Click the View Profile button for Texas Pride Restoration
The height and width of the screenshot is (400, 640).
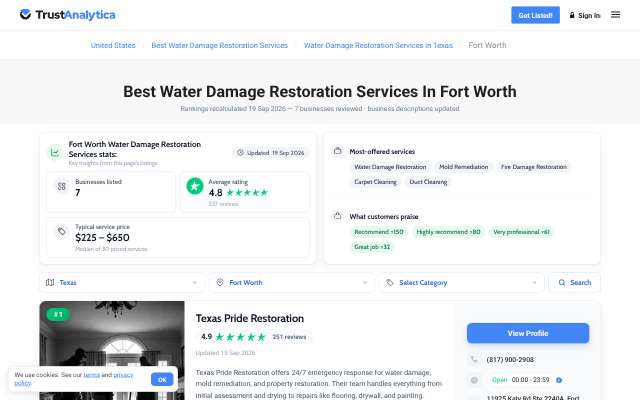tap(528, 333)
